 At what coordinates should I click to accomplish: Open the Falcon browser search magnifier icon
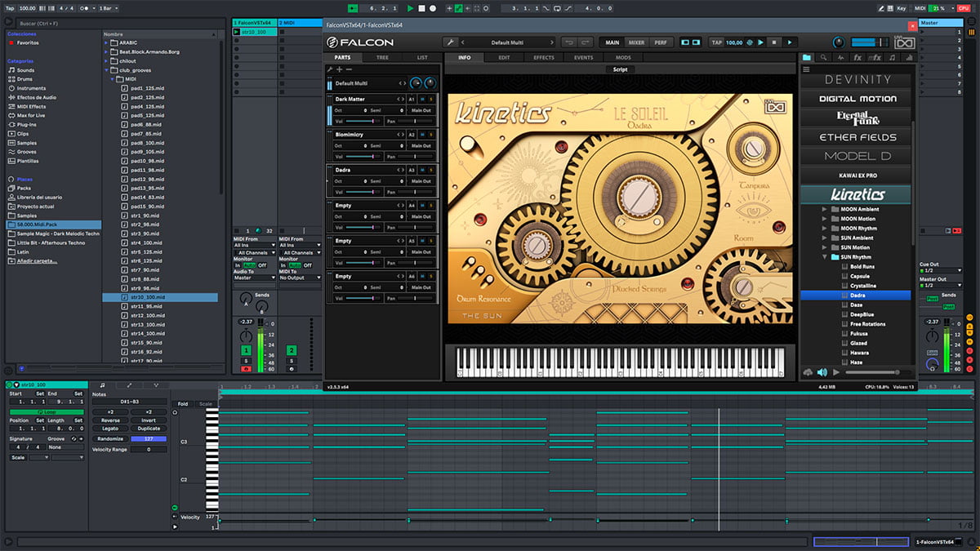click(x=823, y=58)
